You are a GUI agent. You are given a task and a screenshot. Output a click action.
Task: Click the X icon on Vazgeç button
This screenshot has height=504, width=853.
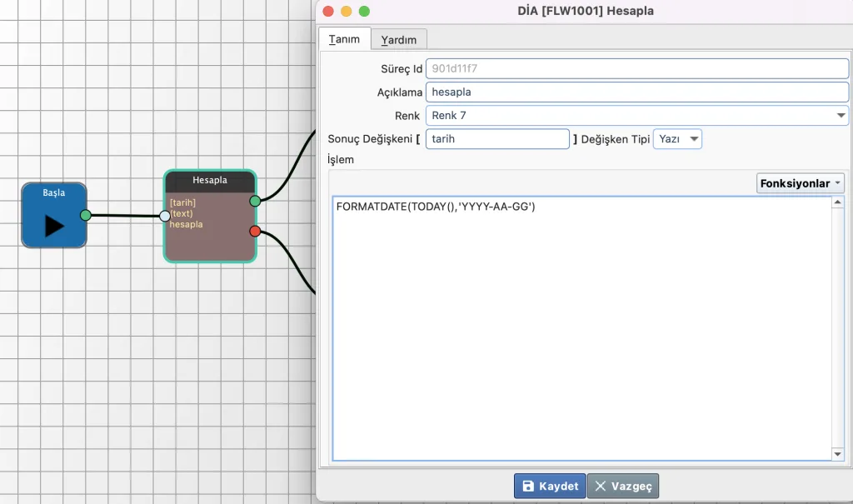pyautogui.click(x=601, y=487)
